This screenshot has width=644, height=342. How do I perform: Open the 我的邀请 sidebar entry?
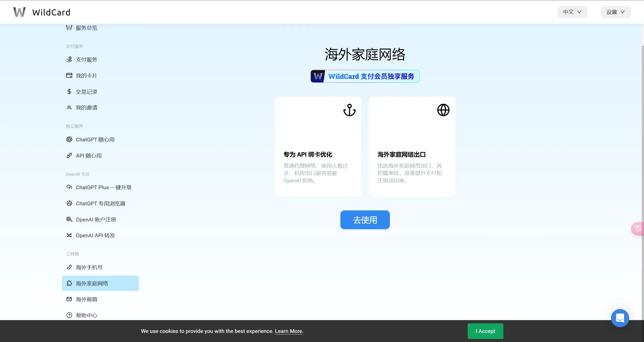point(87,107)
